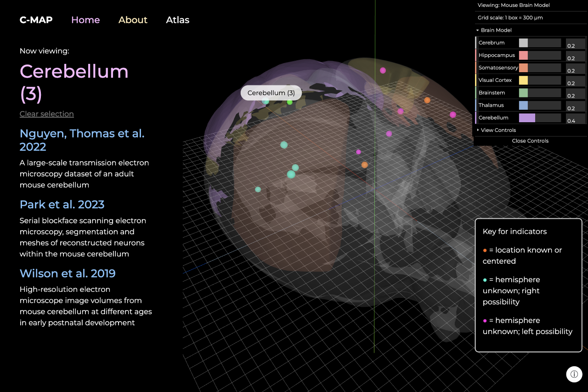Click the 'Viewing: Mouse Brain Model' text
This screenshot has width=588, height=392.
pos(514,6)
